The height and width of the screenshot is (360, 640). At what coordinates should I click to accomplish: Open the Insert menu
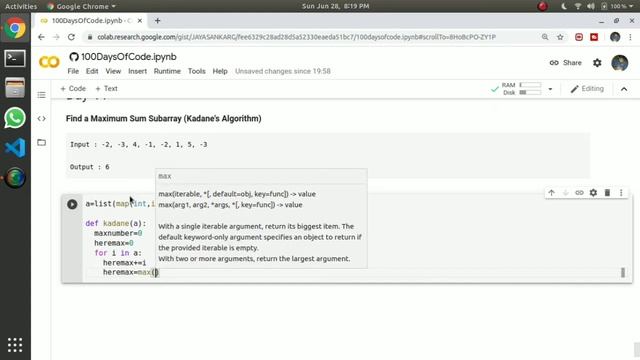click(138, 71)
